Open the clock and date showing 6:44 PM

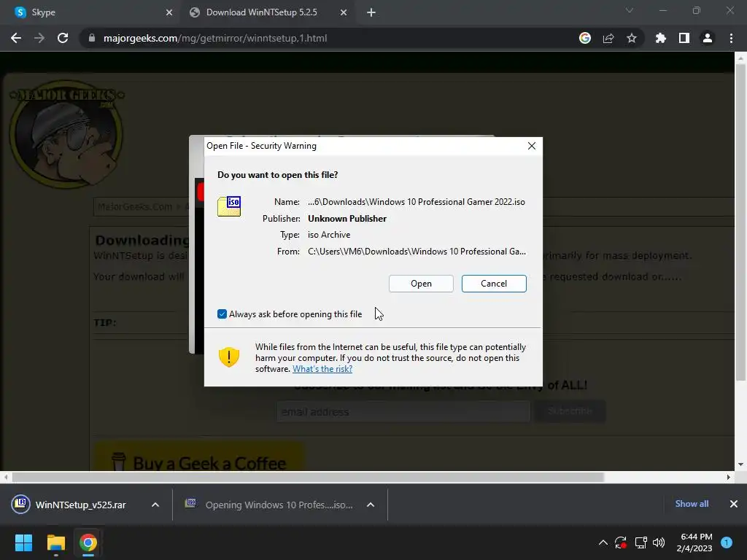click(x=694, y=542)
